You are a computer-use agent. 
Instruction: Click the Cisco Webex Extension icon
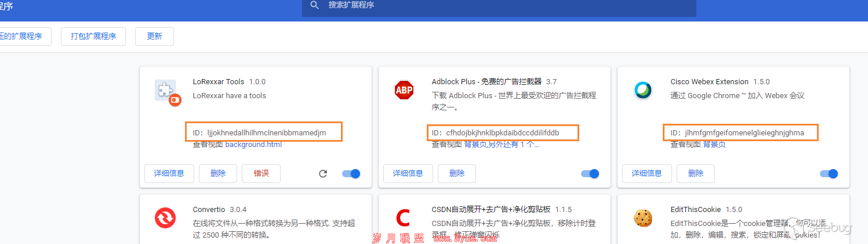click(x=642, y=90)
